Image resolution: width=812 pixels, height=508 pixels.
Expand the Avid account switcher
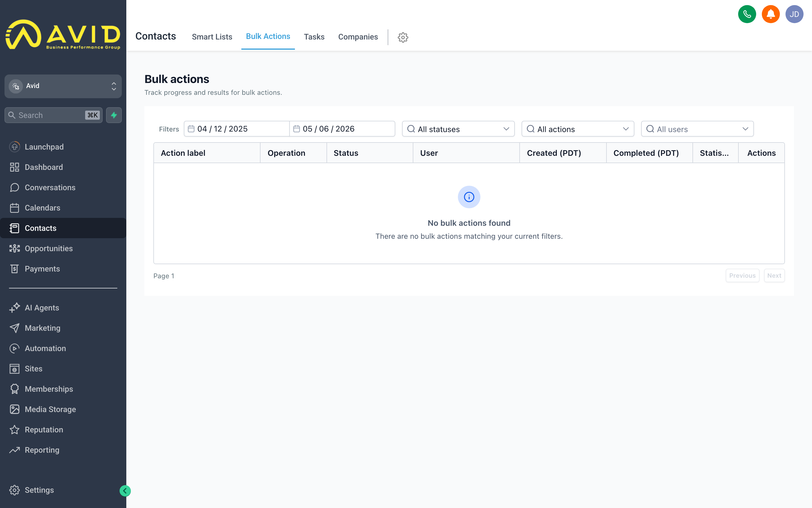(63, 86)
